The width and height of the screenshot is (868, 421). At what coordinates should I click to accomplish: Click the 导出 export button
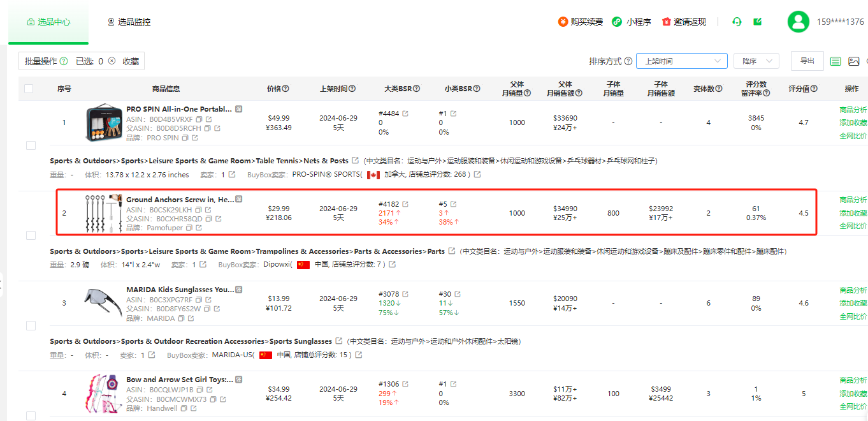807,61
